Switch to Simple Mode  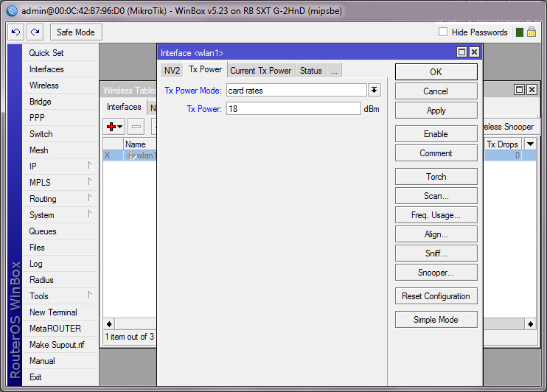(x=436, y=320)
